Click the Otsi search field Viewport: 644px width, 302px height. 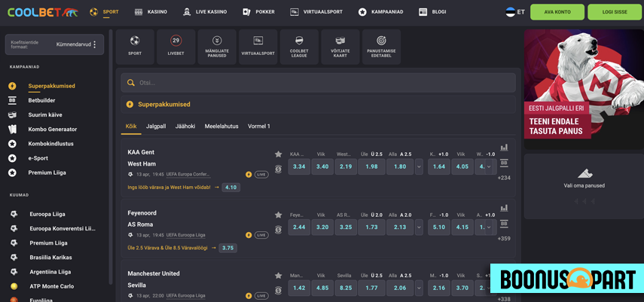319,83
